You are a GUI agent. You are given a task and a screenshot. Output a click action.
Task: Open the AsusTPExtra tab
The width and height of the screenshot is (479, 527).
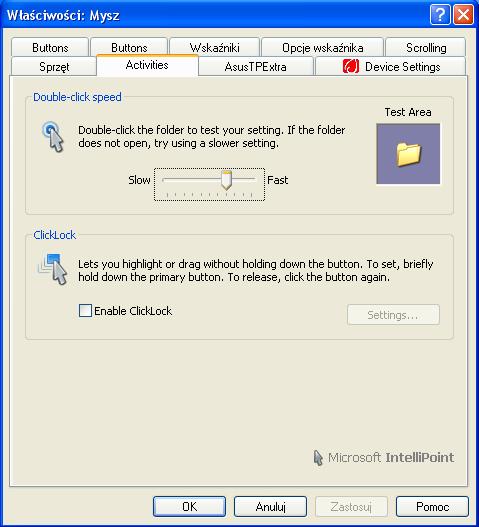point(255,67)
